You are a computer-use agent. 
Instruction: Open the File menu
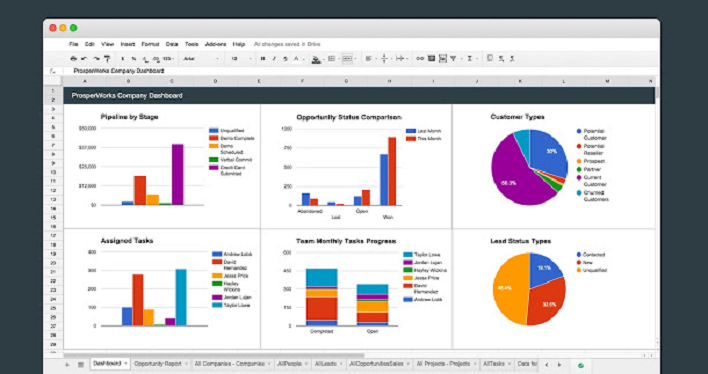point(74,44)
